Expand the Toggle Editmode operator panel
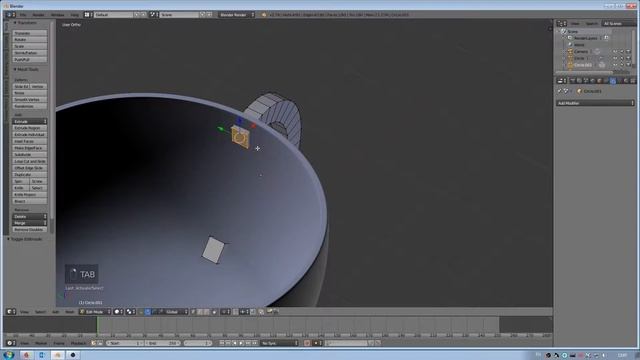 (25, 239)
